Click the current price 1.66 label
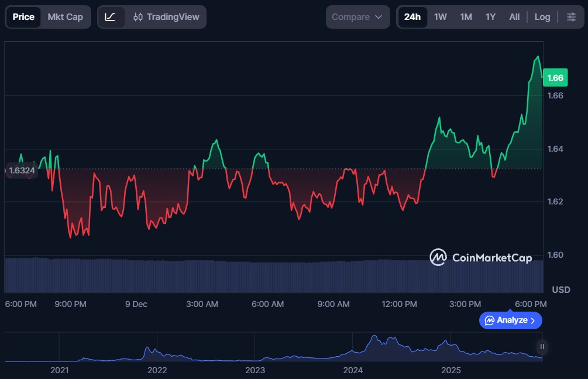 coord(555,78)
